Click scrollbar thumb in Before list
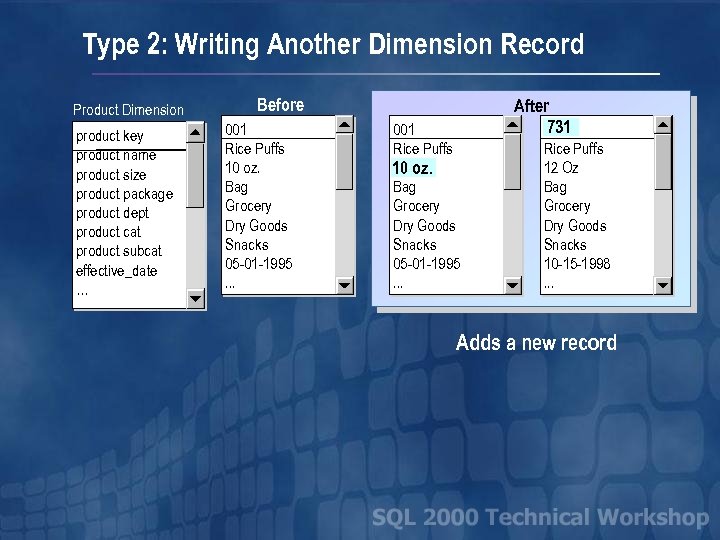 click(x=344, y=162)
